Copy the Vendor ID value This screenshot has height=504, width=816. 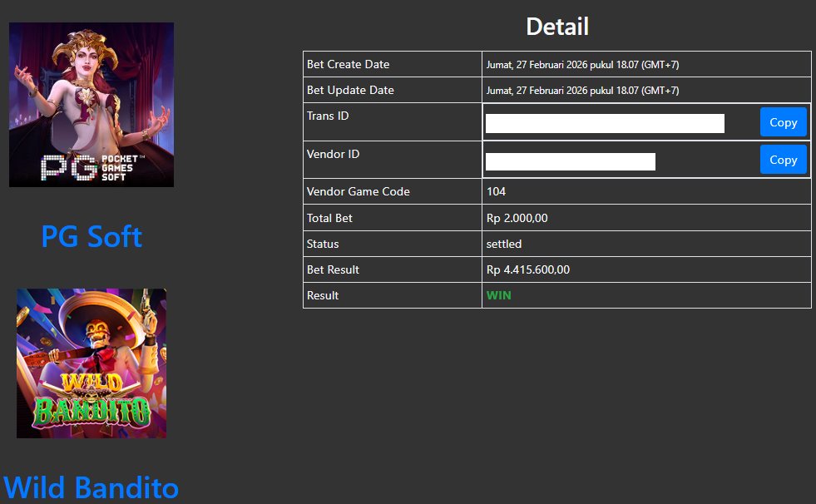pos(783,159)
